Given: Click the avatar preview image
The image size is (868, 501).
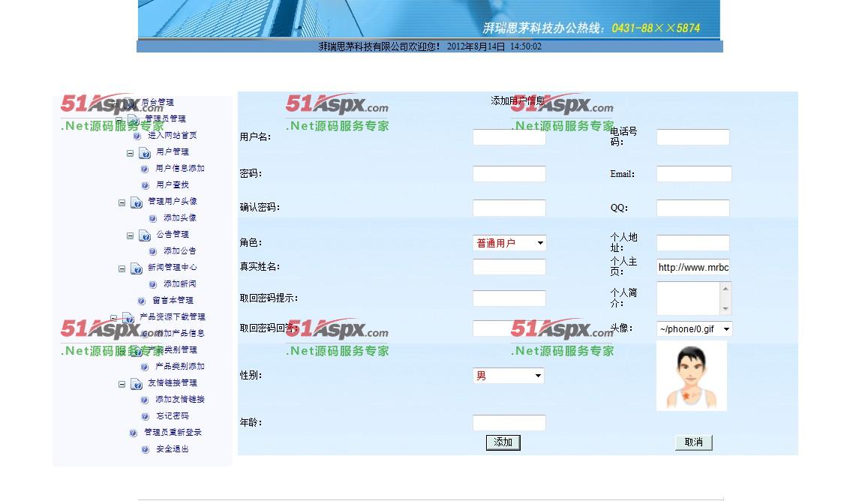Looking at the screenshot, I should pos(692,376).
